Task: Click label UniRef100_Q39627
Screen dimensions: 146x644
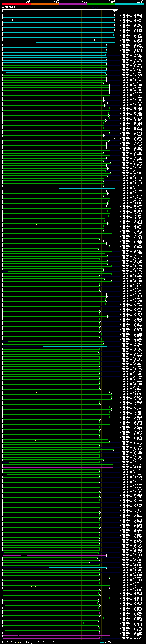Action: coord(131,103)
